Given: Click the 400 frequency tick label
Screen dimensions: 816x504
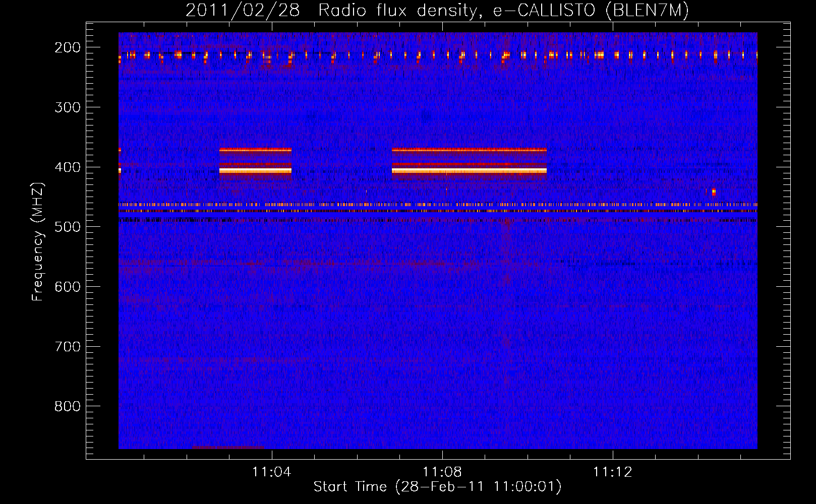Looking at the screenshot, I should [x=68, y=167].
